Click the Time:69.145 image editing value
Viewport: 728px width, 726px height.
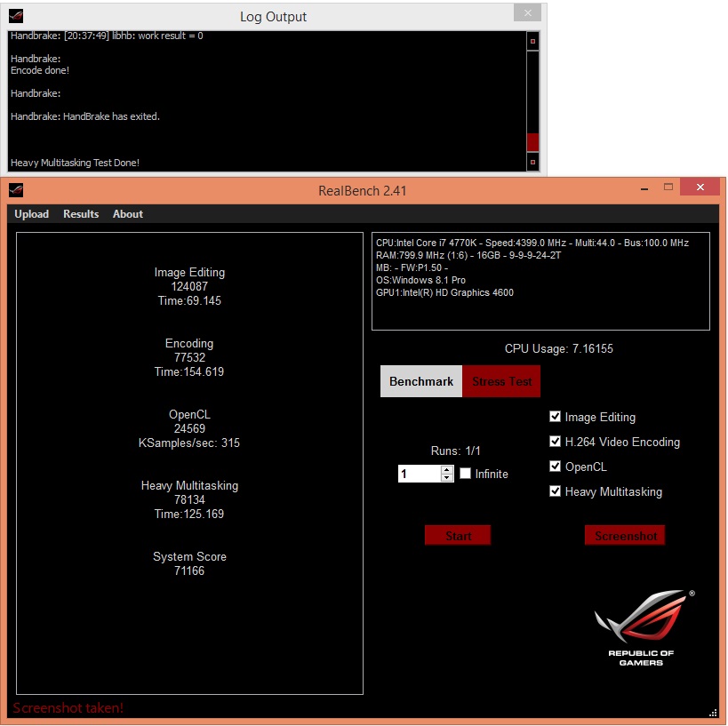[x=189, y=301]
